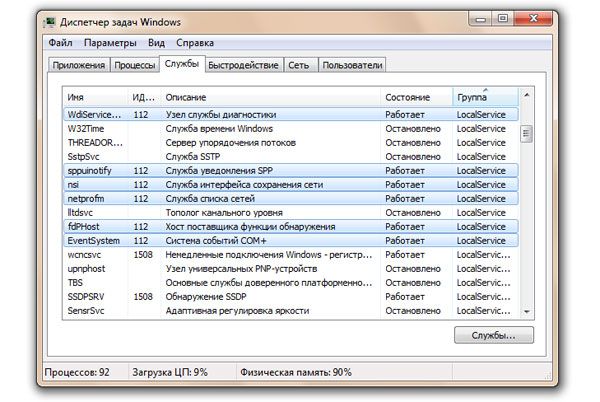The height and width of the screenshot is (402, 600).
Task: Maximize the Task Manager window
Action: [x=502, y=19]
